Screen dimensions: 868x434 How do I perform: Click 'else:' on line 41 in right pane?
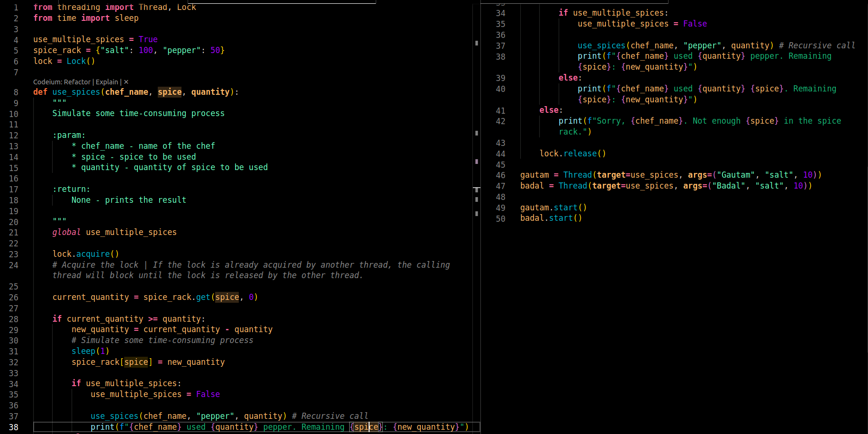tap(551, 110)
